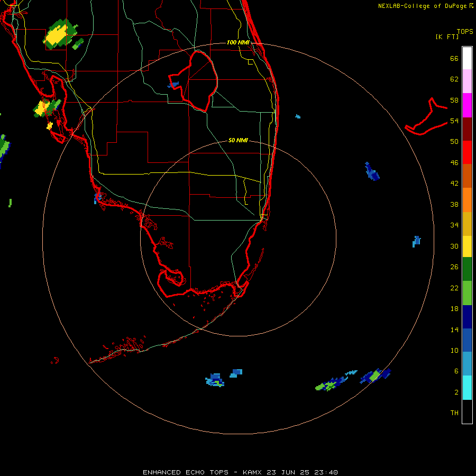Click the '58' legend value
Image resolution: width=476 pixels, height=476 pixels.
pyautogui.click(x=454, y=100)
